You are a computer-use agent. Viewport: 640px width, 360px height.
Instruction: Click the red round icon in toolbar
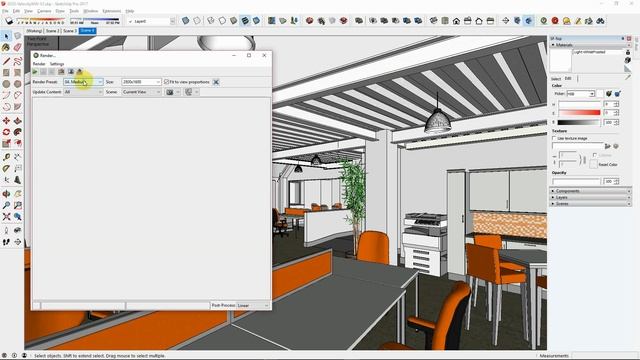555,20
